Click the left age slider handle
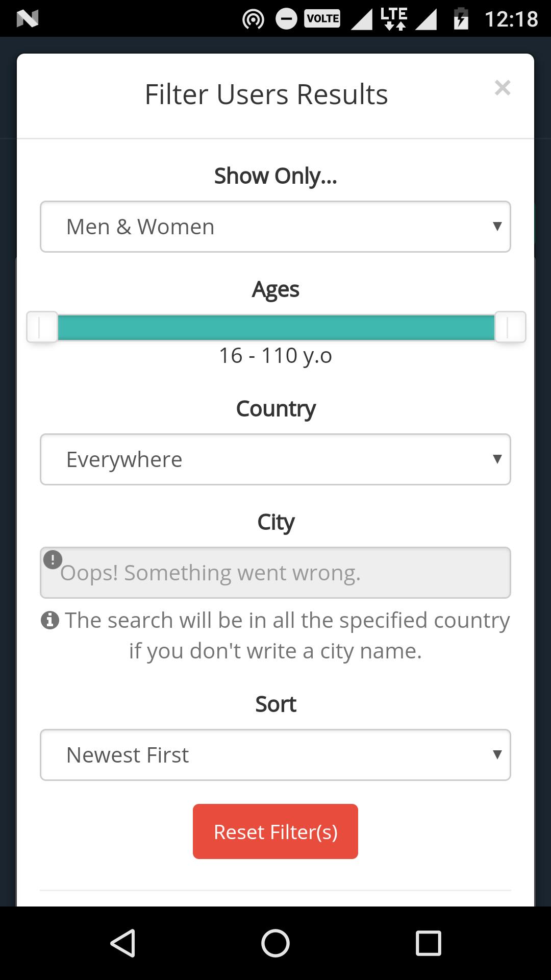This screenshot has width=551, height=980. click(x=42, y=327)
